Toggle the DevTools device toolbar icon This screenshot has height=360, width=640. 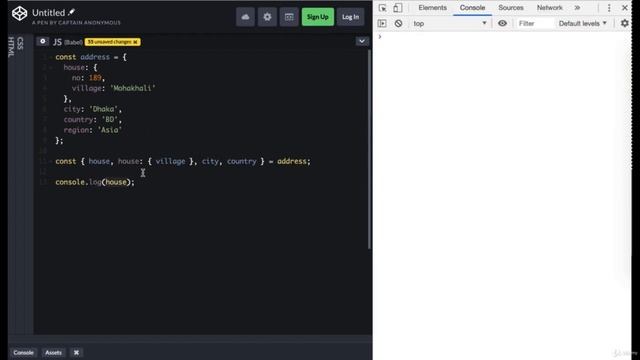[x=398, y=8]
